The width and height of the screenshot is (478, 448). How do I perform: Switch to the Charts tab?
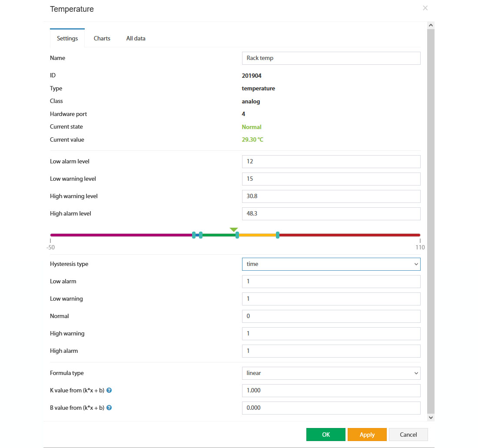[102, 38]
